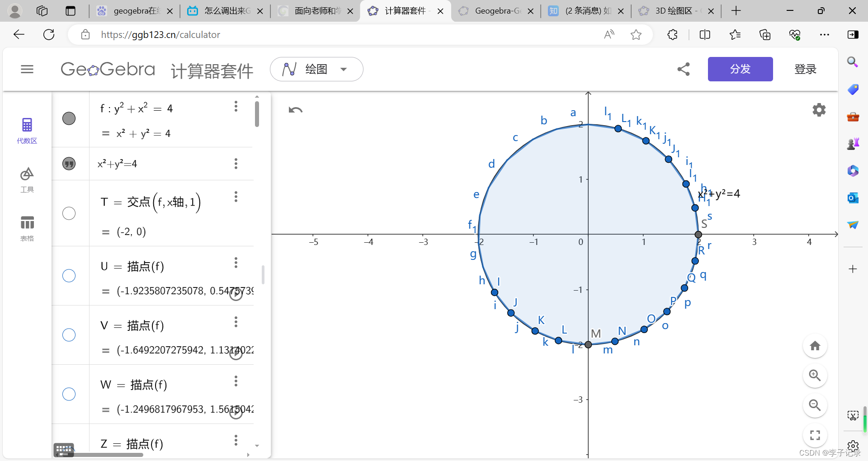The height and width of the screenshot is (461, 868).
Task: Open more options for point V
Action: pyautogui.click(x=236, y=322)
